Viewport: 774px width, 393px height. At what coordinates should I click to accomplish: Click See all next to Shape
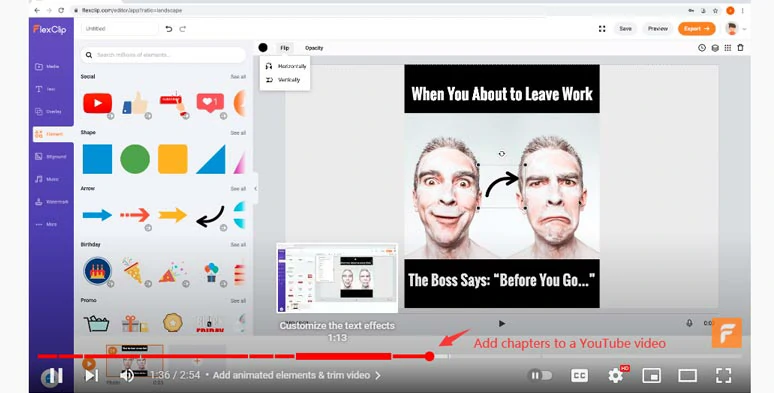(238, 133)
